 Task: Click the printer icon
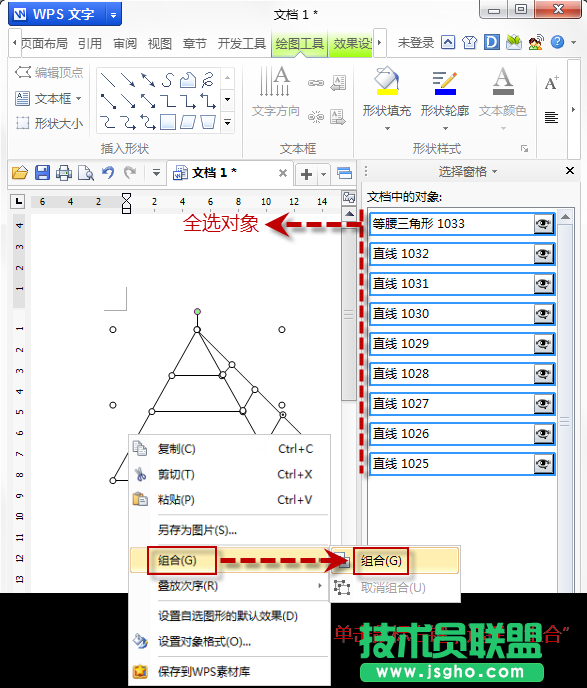click(x=64, y=173)
